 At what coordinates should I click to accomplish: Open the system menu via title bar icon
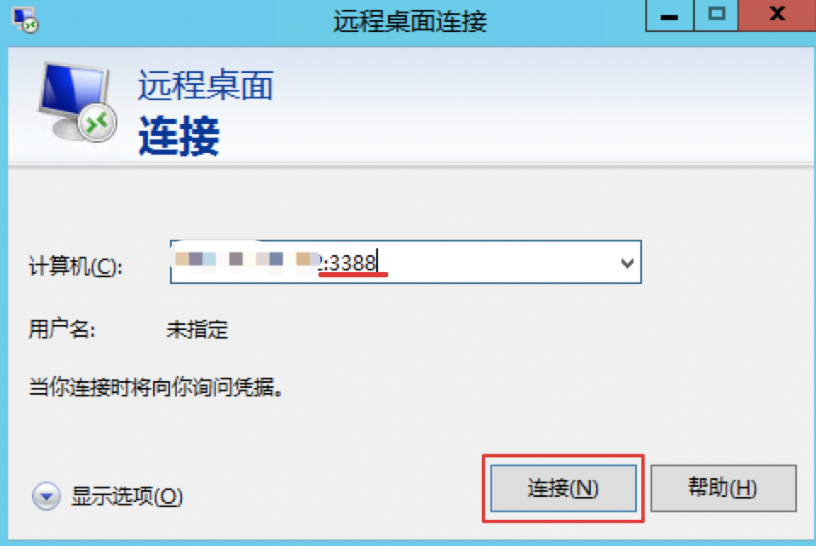coord(26,21)
